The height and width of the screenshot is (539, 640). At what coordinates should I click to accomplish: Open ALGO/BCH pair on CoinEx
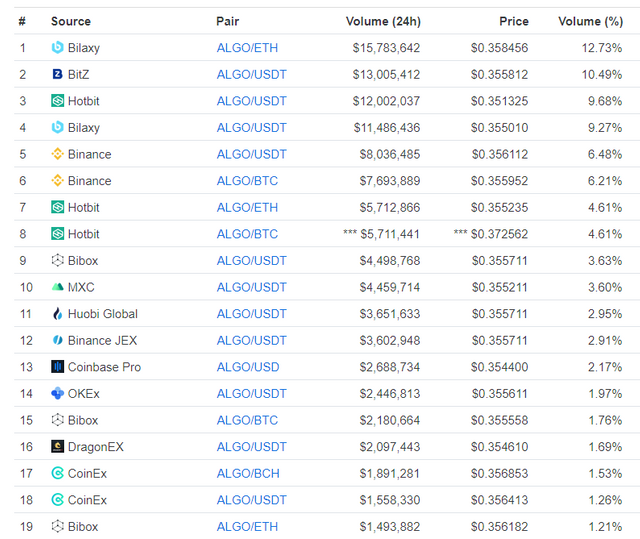248,473
